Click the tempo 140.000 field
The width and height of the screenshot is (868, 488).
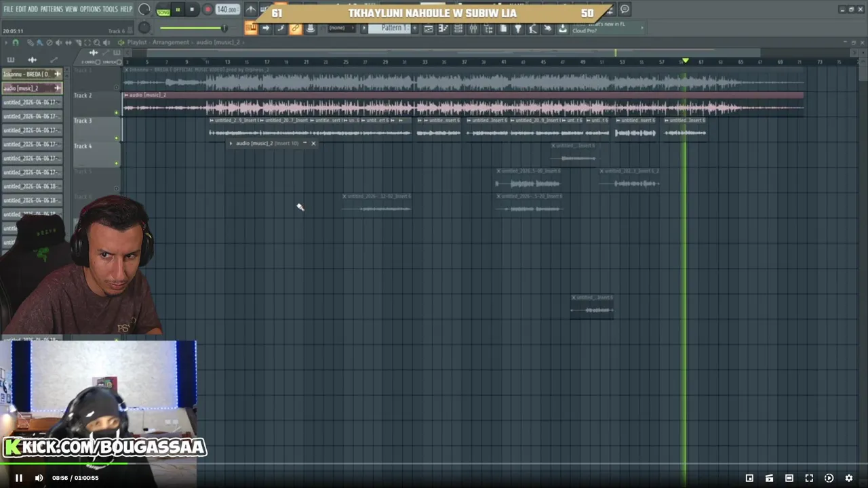227,9
